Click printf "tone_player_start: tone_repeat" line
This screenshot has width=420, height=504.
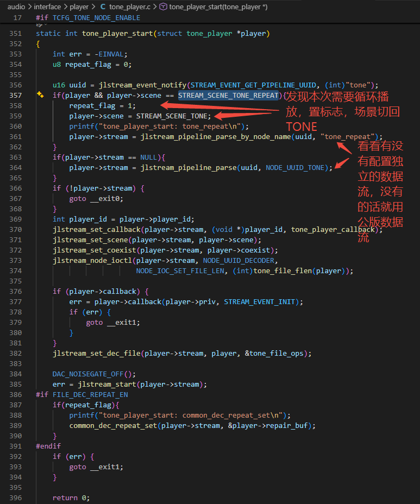(159, 127)
